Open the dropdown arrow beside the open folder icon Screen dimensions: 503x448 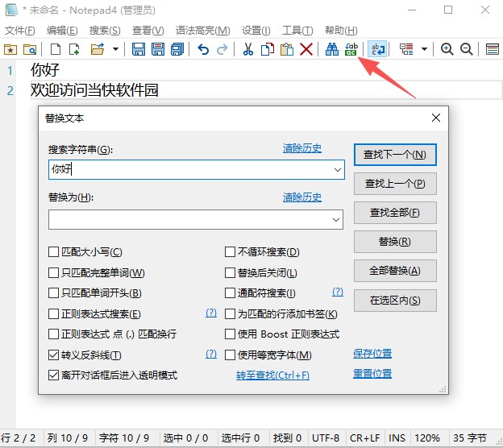click(115, 49)
